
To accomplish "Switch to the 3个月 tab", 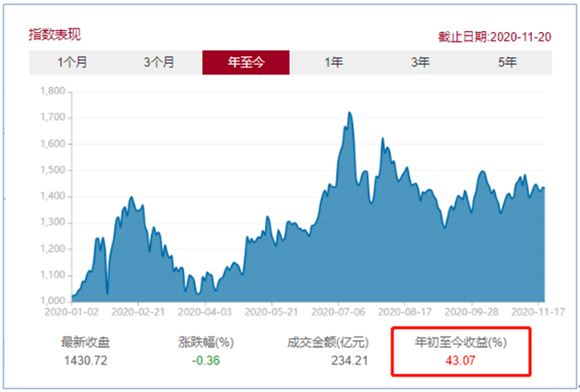I will (159, 62).
